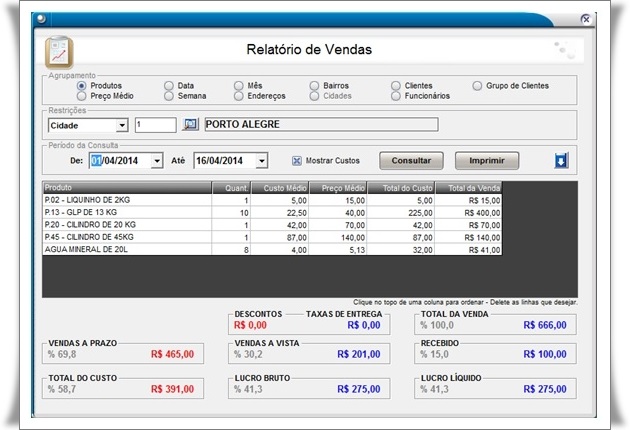Image resolution: width=630 pixels, height=430 pixels.
Task: Open the Cidade restriction dropdown
Action: (x=122, y=126)
